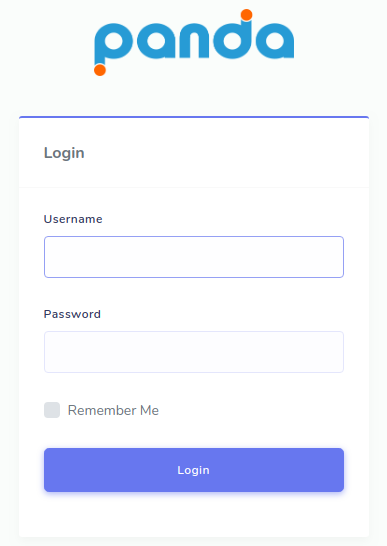The height and width of the screenshot is (546, 387).
Task: Click the empty card area below the Login button
Action: point(194,515)
